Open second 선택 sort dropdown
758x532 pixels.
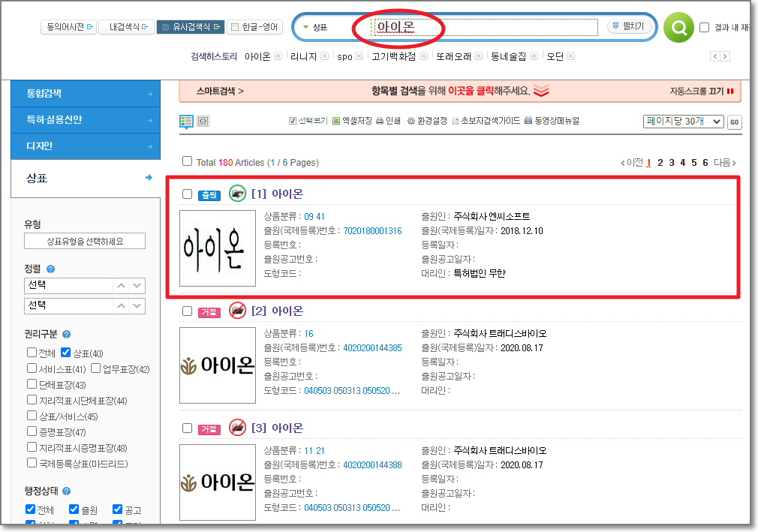[x=85, y=306]
